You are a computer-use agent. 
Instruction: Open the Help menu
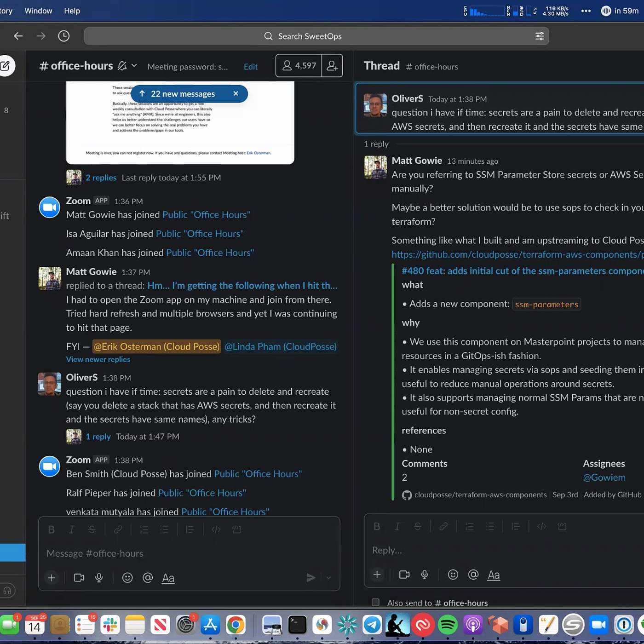pyautogui.click(x=72, y=11)
